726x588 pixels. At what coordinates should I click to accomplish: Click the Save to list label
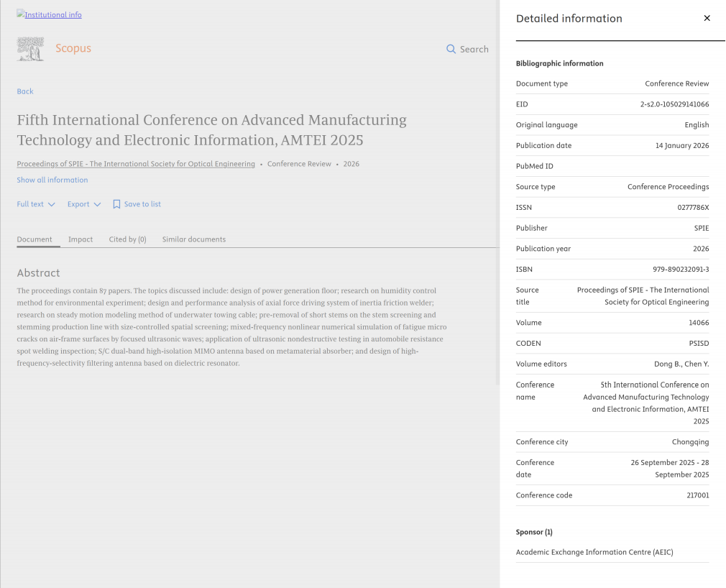(142, 204)
